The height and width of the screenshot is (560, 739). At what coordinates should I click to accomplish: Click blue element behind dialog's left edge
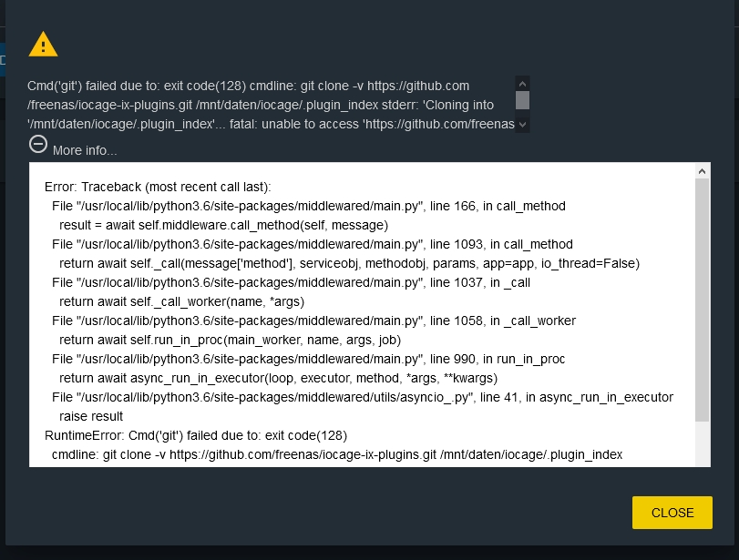click(x=3, y=60)
